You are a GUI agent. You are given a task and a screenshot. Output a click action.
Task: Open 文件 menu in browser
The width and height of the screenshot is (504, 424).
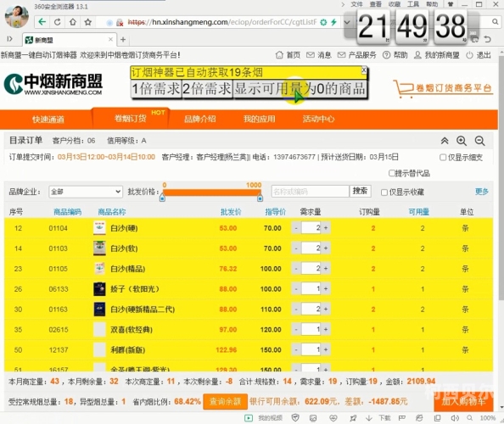pyautogui.click(x=356, y=4)
